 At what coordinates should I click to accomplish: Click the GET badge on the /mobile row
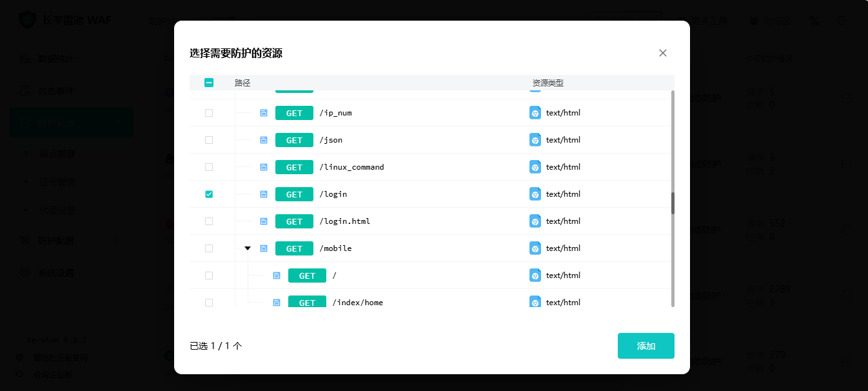pos(294,248)
